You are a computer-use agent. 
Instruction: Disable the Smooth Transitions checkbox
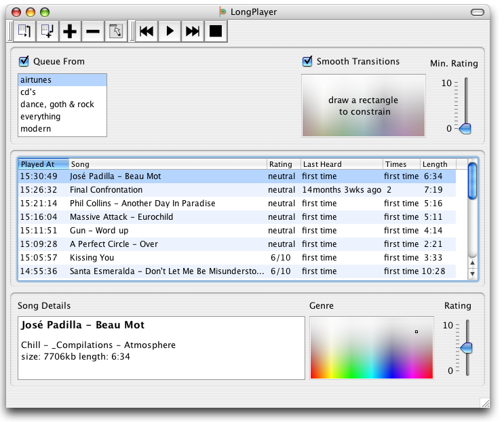(307, 62)
